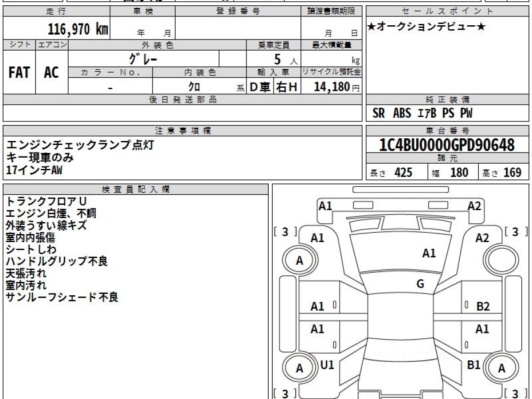Select the exterior color グレー
The width and height of the screenshot is (532, 399).
[x=143, y=58]
